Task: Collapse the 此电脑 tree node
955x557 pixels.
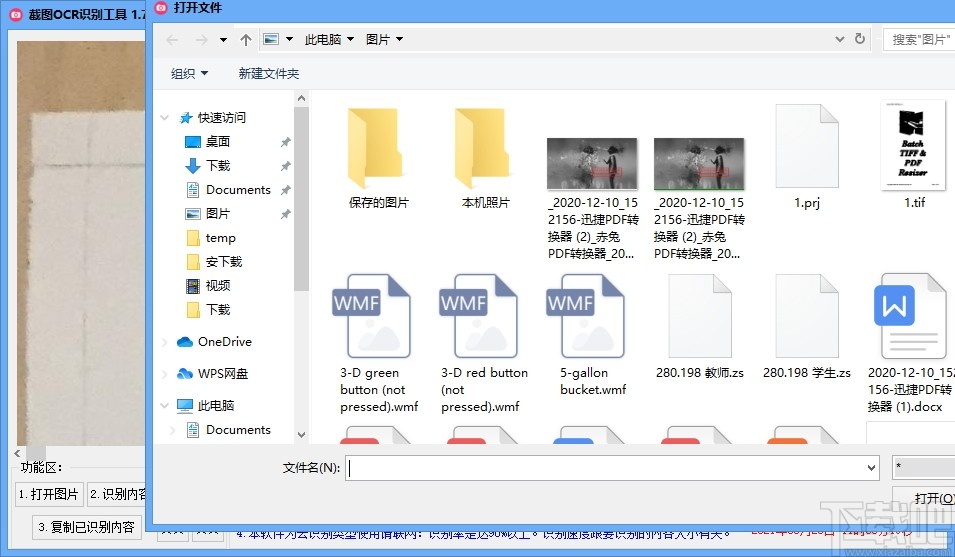Action: 164,405
